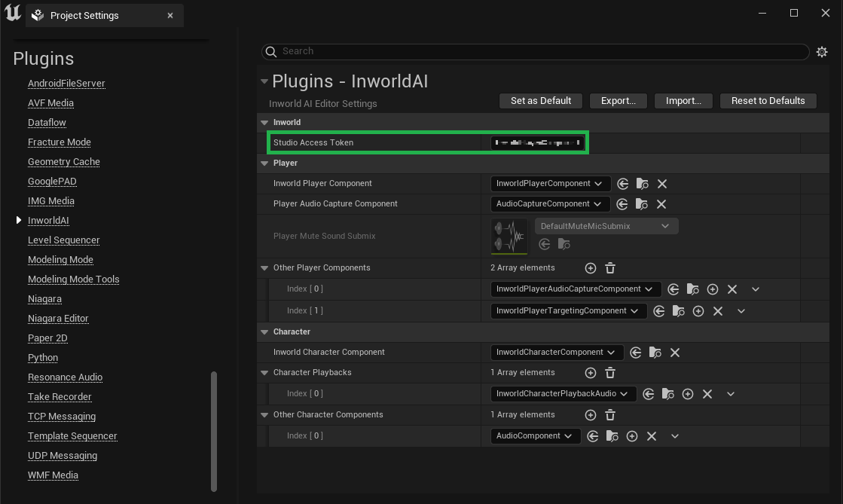This screenshot has height=504, width=843.
Task: Open element options for AudioComponent row
Action: pos(675,436)
